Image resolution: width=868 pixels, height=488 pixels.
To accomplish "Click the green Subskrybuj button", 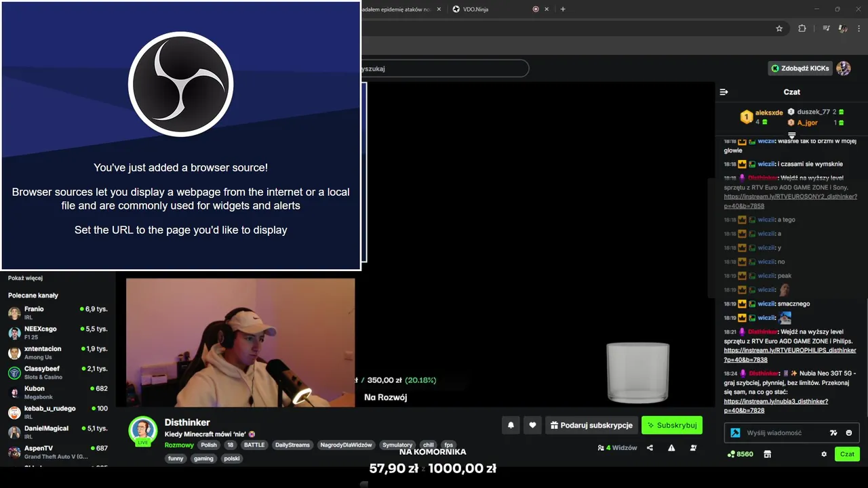I will [x=672, y=425].
